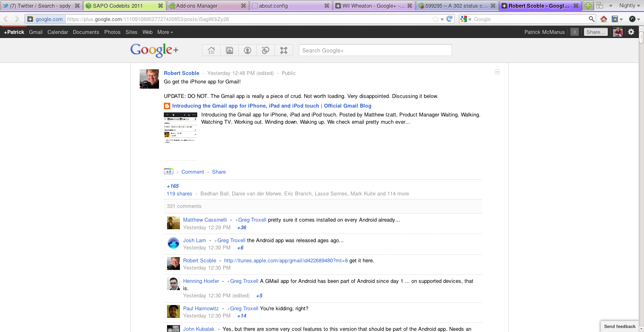
Task: Open John Kubalak's profile
Action: pyautogui.click(x=199, y=329)
